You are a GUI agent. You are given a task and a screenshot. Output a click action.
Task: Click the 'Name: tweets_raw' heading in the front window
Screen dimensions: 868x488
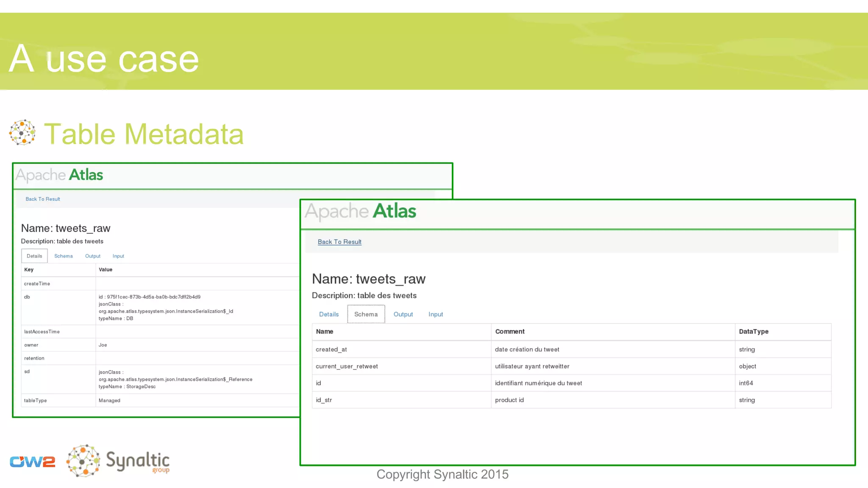[369, 279]
